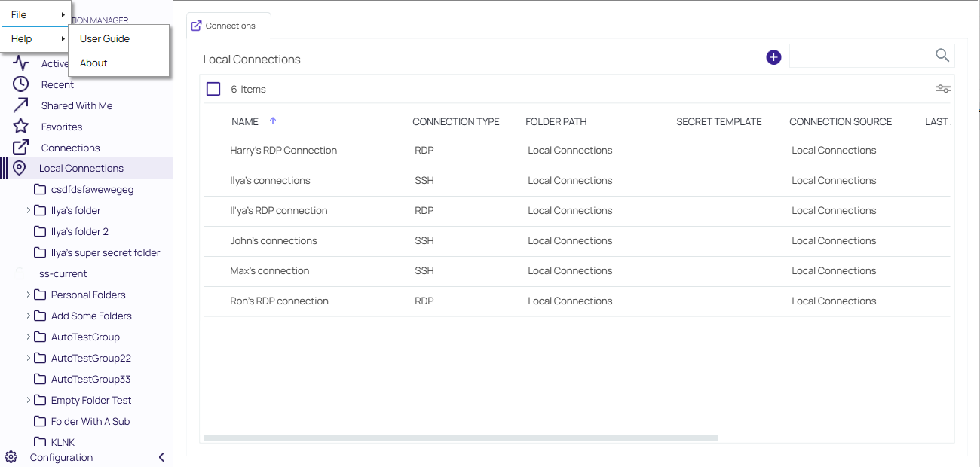The image size is (980, 467).
Task: Collapse the sidebar with the chevron
Action: pyautogui.click(x=161, y=457)
